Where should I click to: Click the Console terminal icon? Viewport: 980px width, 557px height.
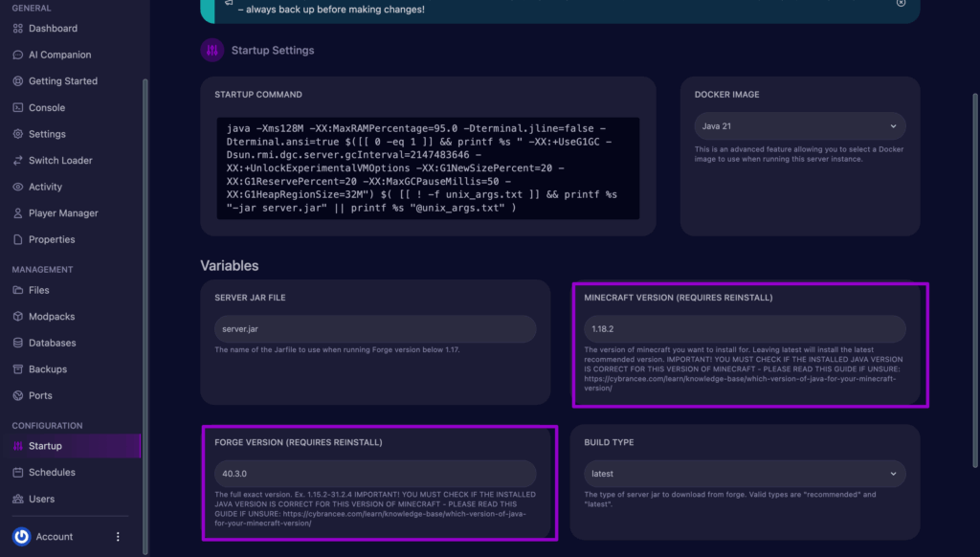(18, 108)
